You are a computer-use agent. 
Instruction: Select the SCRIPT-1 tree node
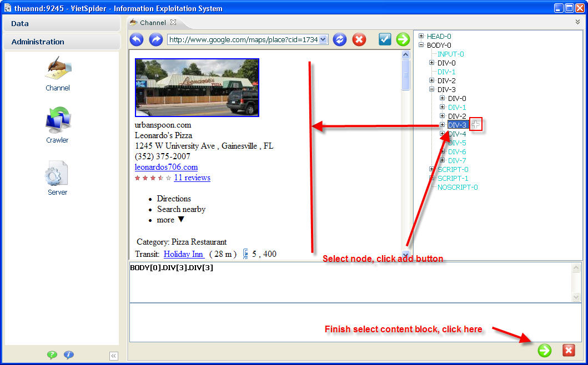pyautogui.click(x=453, y=179)
